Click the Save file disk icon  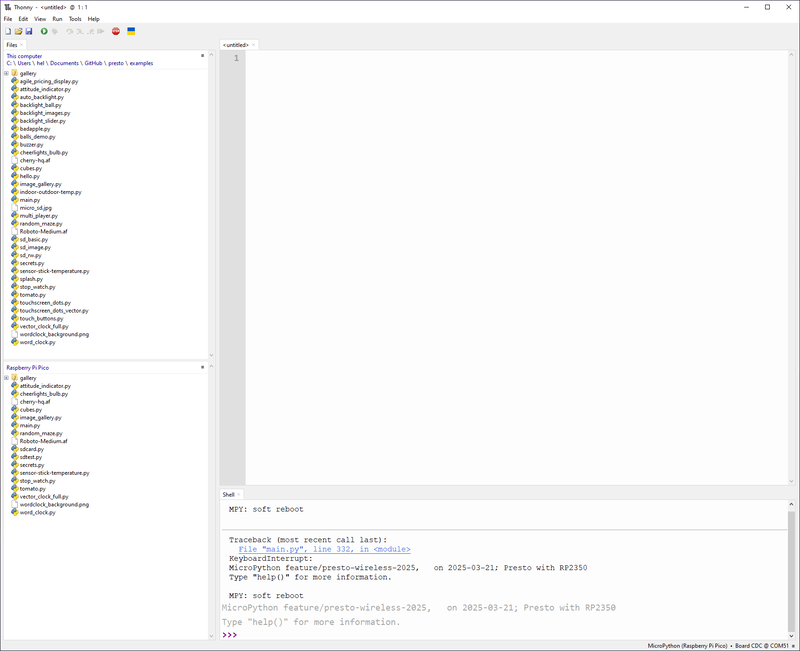pyautogui.click(x=29, y=31)
